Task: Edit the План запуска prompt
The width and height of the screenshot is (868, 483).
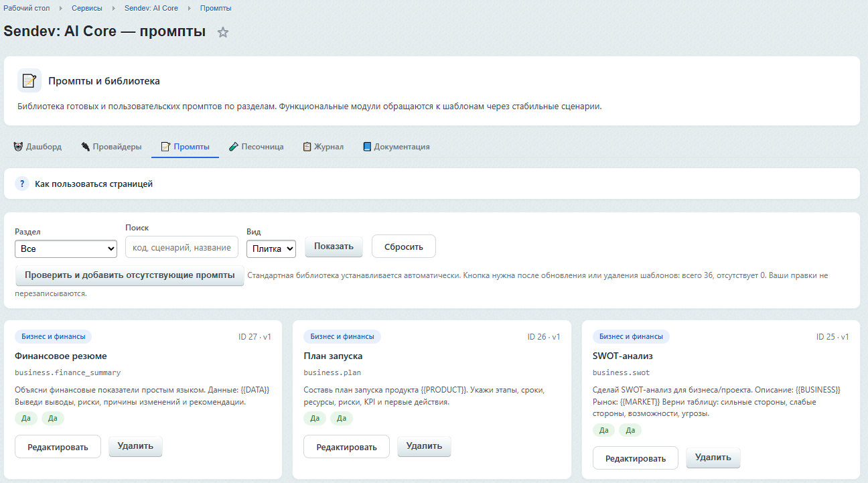Action: [346, 447]
